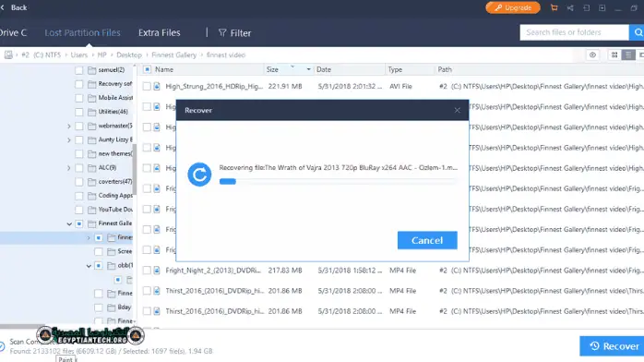Sort by Path column header
The image size is (644, 362).
coord(445,69)
